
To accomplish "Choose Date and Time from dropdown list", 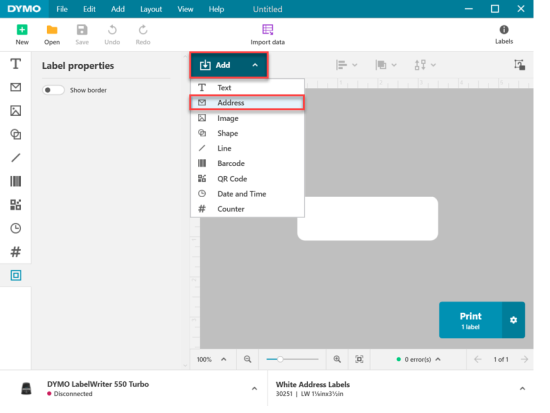I will pos(247,194).
